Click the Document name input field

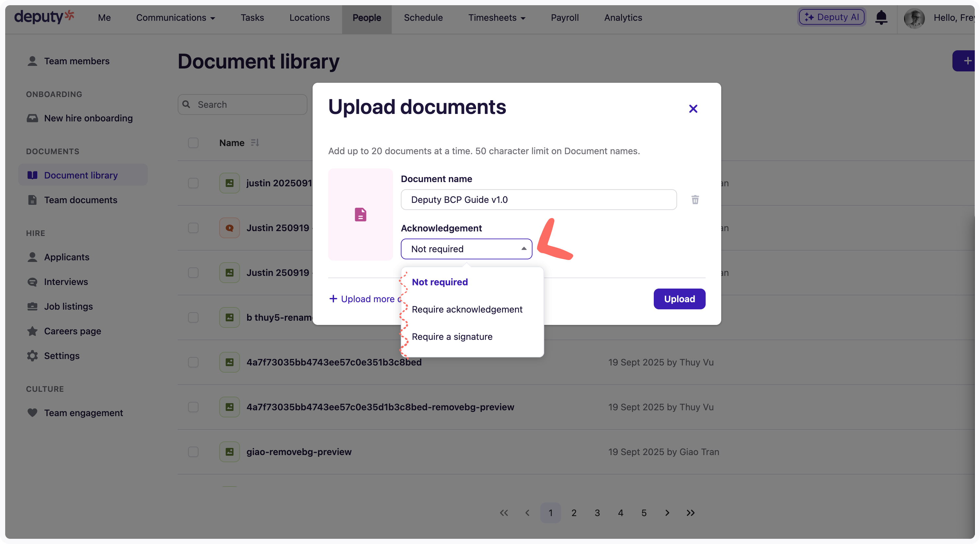coord(538,200)
